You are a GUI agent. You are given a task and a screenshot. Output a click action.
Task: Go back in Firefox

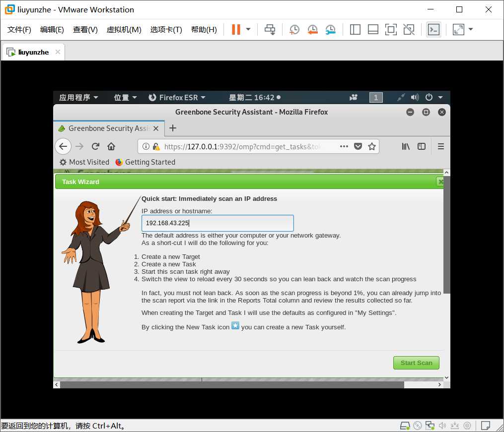tap(63, 147)
